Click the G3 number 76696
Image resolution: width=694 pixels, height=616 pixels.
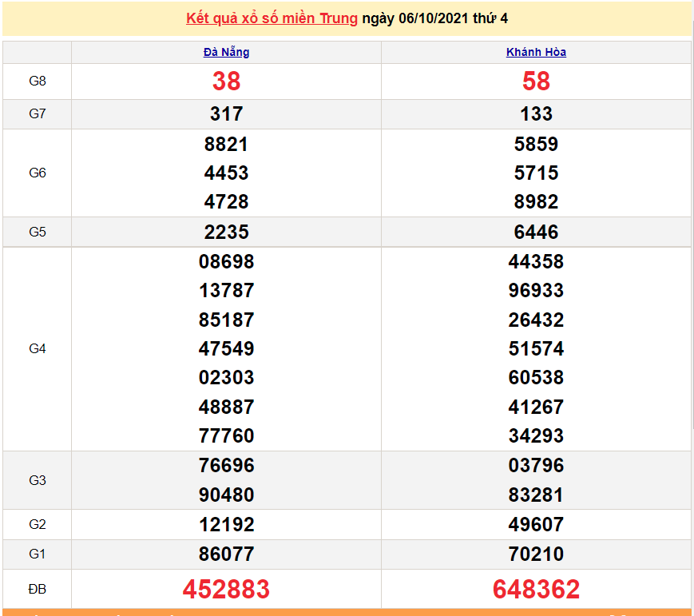coord(226,465)
